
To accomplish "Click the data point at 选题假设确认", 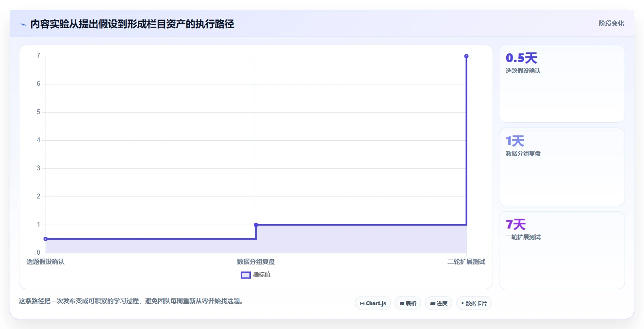I will (x=46, y=239).
